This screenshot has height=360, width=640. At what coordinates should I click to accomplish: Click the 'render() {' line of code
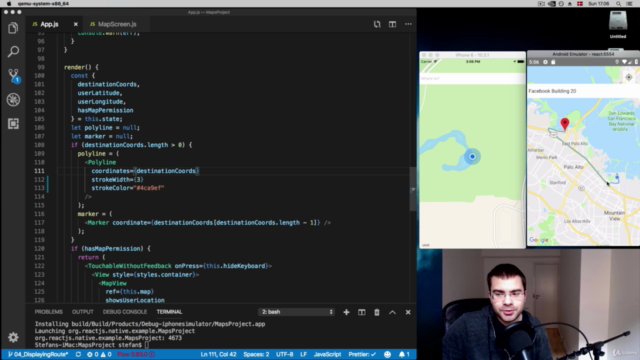tap(81, 67)
